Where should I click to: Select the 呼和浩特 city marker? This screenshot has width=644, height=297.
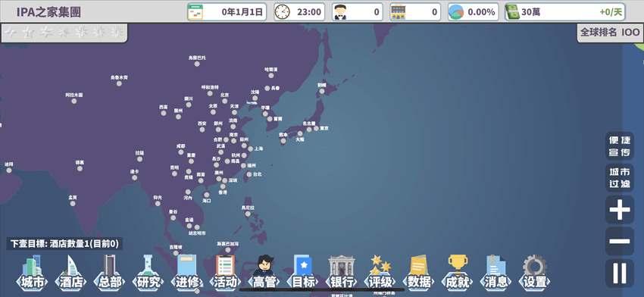click(x=210, y=94)
